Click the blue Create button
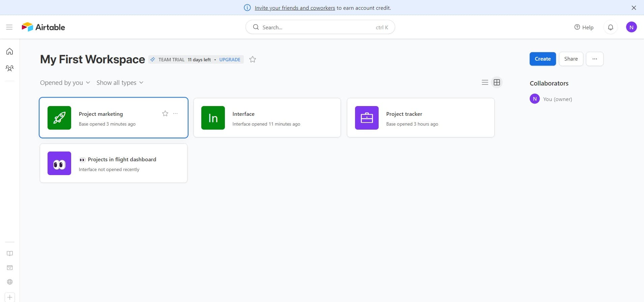Screen dimensions: 644x302 point(543,59)
